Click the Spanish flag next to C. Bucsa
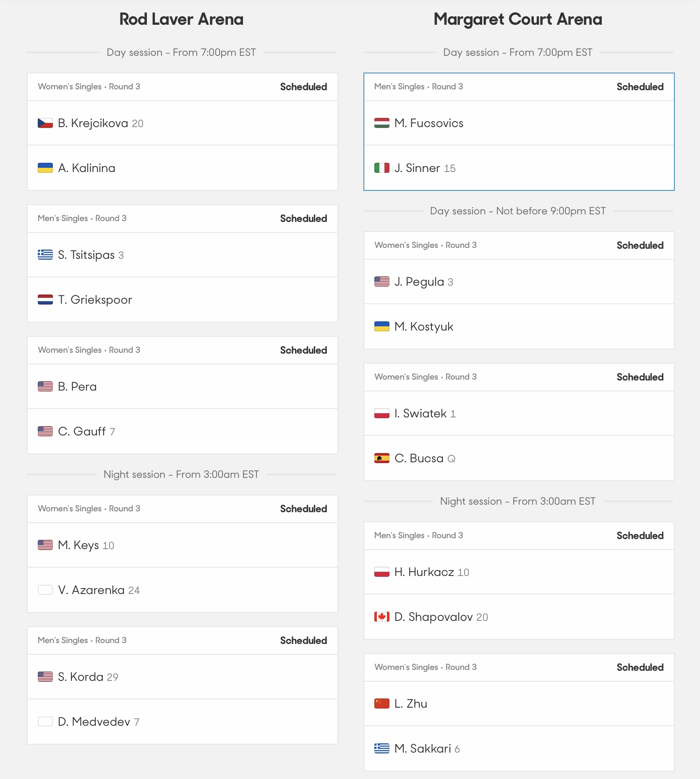 coord(382,458)
